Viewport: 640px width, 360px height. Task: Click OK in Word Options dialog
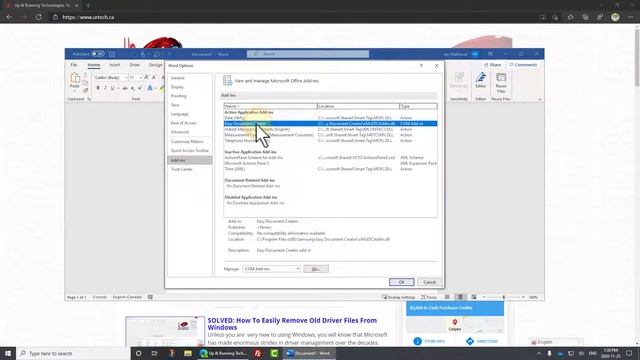401,282
